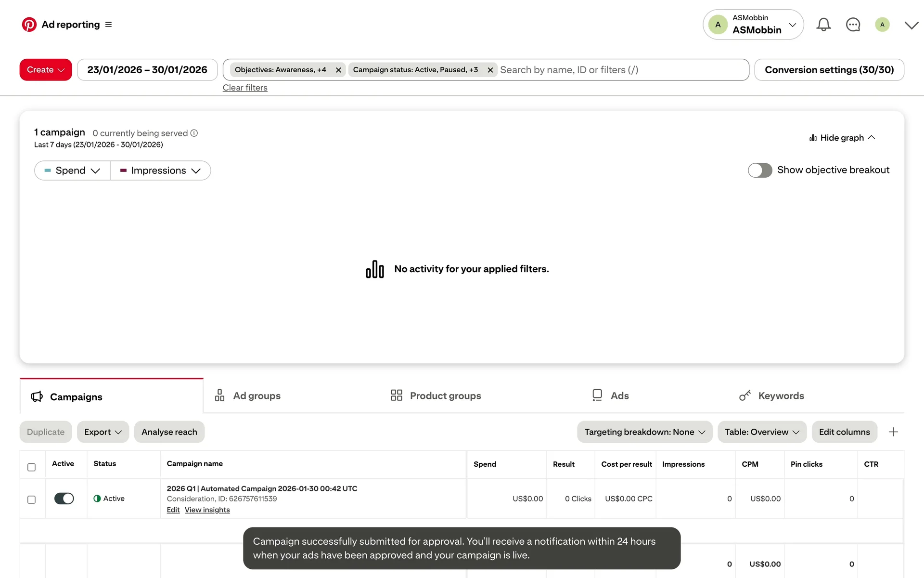The image size is (924, 578).
Task: Click the info icon beside currently being served
Action: click(x=194, y=133)
